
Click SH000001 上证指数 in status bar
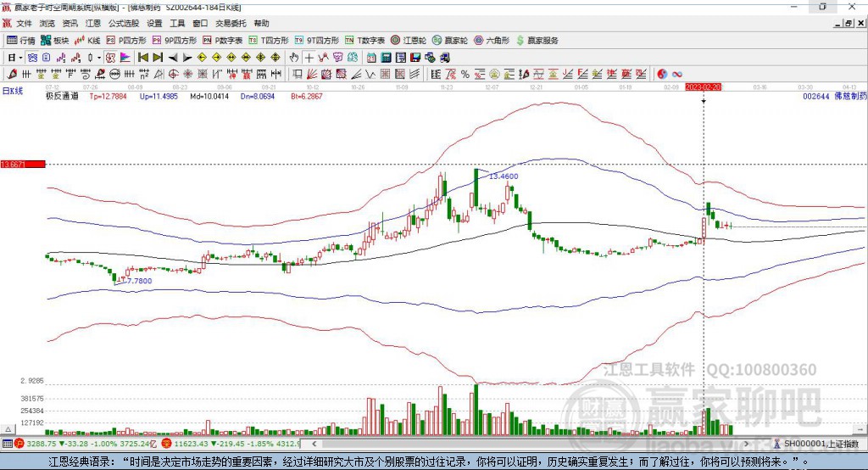pyautogui.click(x=820, y=444)
